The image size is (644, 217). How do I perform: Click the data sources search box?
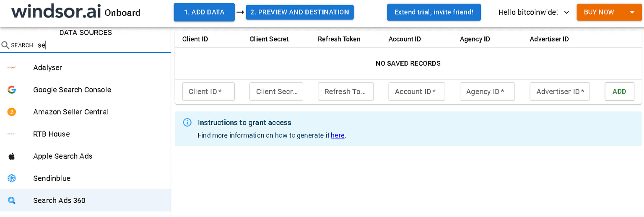(101, 45)
